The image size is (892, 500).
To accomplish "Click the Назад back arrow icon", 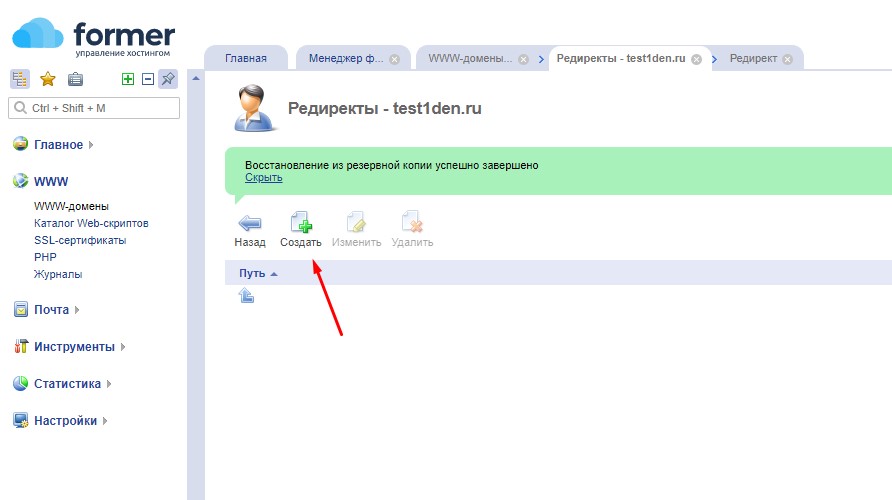I will [x=249, y=224].
